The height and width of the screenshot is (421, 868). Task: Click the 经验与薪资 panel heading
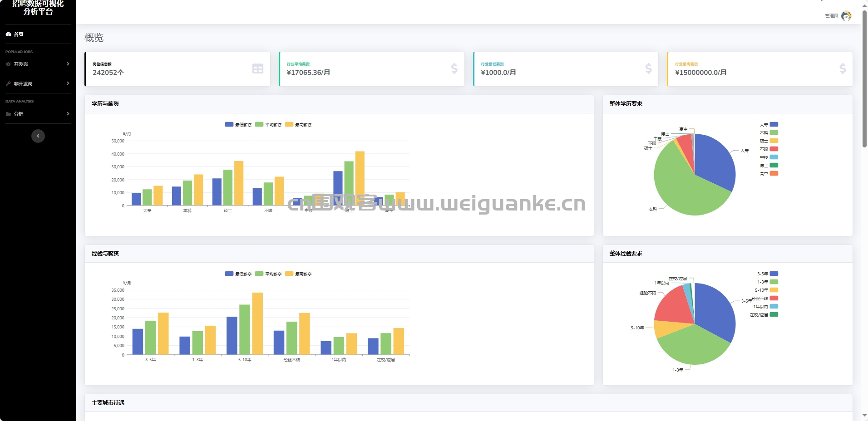click(105, 254)
